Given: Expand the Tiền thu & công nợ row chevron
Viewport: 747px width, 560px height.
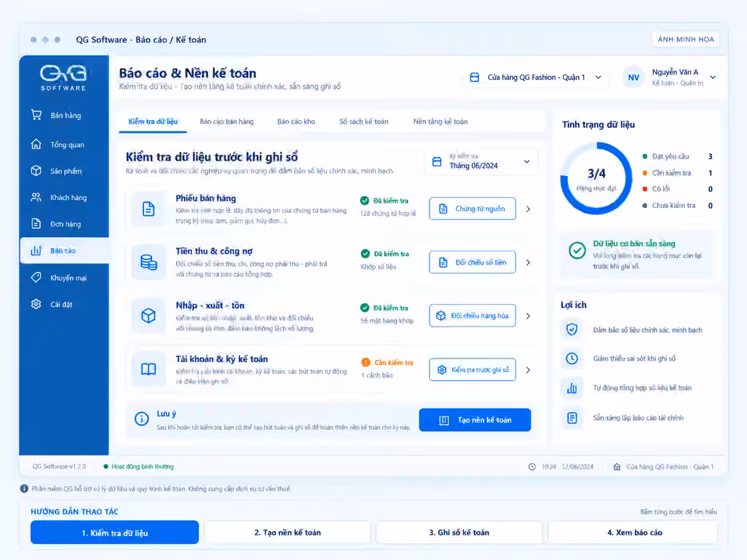Looking at the screenshot, I should click(x=528, y=263).
